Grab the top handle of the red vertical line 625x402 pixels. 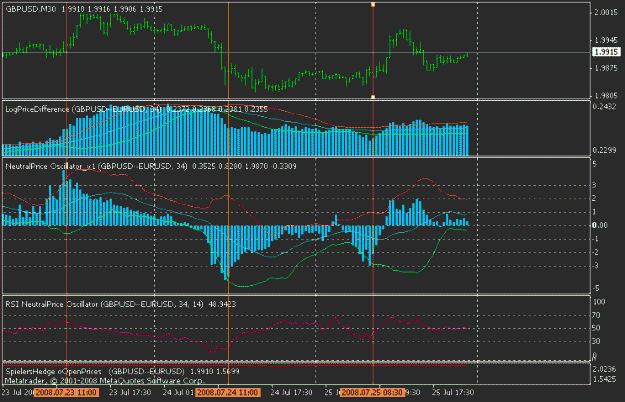(x=373, y=4)
